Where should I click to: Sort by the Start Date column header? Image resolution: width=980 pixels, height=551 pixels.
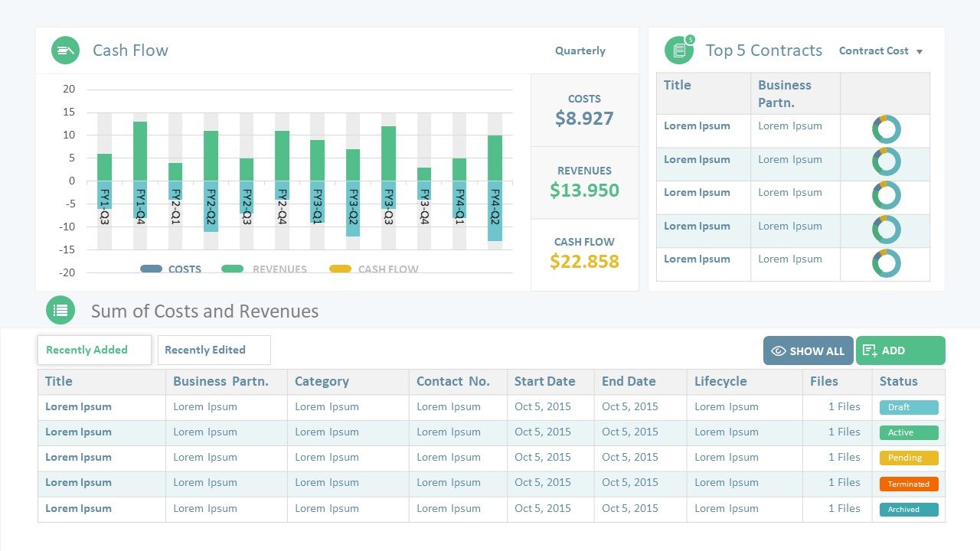[550, 381]
